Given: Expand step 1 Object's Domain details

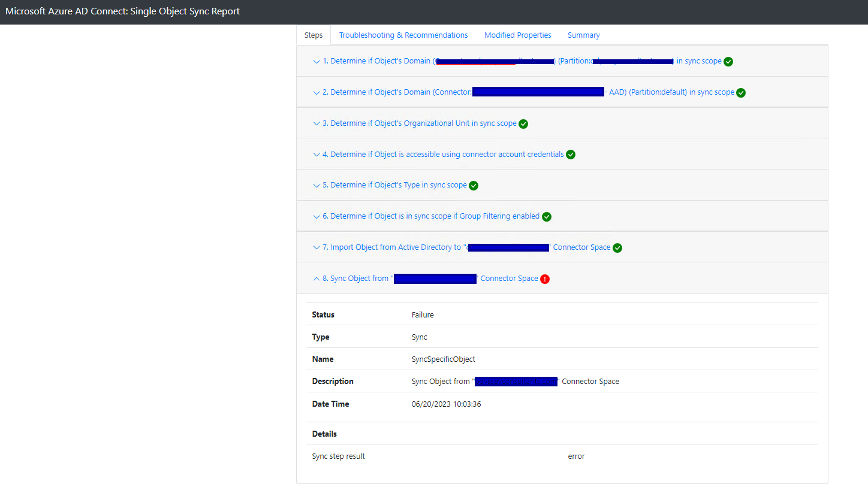Looking at the screenshot, I should (316, 60).
